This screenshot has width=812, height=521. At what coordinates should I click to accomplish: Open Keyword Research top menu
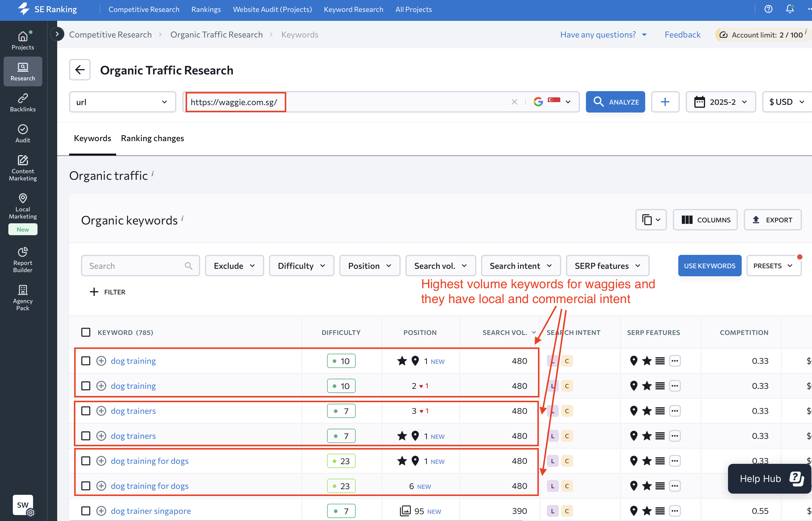coord(353,9)
